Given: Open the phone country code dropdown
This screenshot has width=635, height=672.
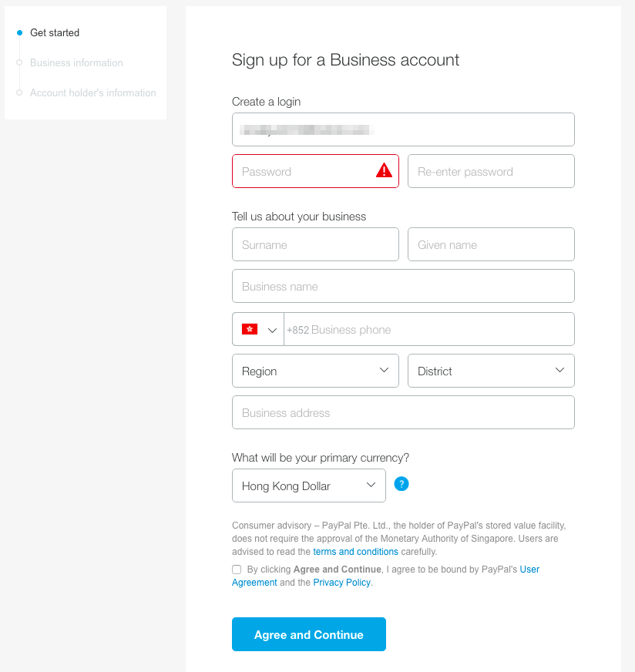Looking at the screenshot, I should tap(258, 329).
